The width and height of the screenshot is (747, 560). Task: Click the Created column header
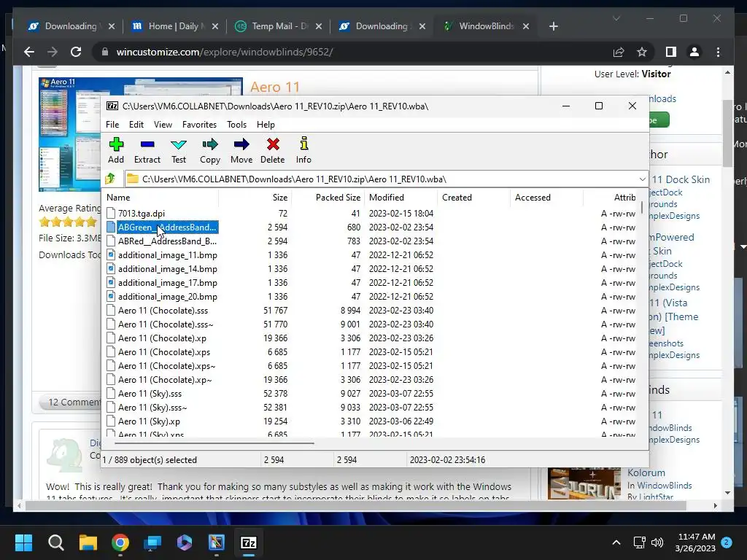click(x=473, y=197)
